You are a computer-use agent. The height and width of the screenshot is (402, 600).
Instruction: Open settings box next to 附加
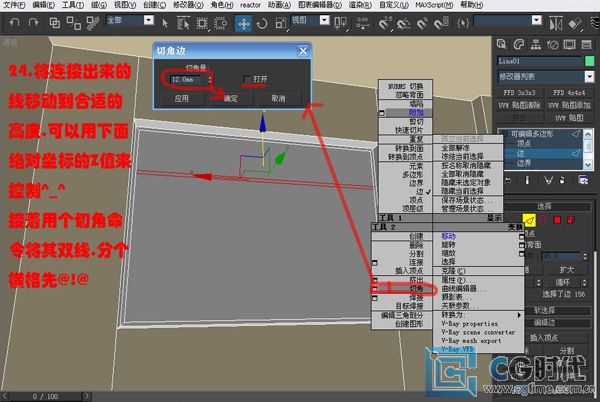point(382,113)
